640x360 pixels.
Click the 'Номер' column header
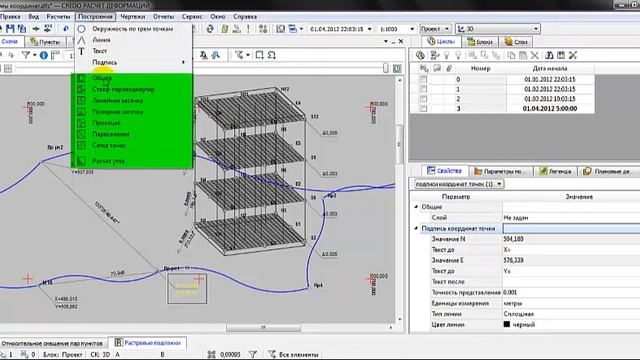(480, 69)
